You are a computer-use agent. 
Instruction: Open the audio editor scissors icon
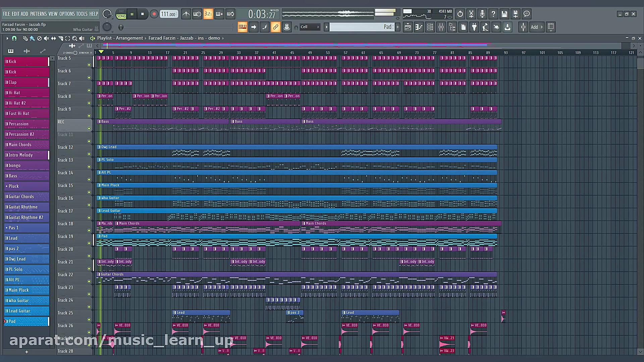point(471,14)
